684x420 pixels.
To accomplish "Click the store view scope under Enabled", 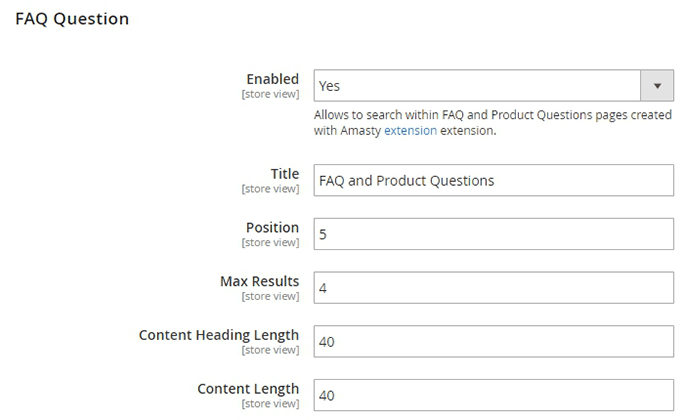I will pos(270,95).
